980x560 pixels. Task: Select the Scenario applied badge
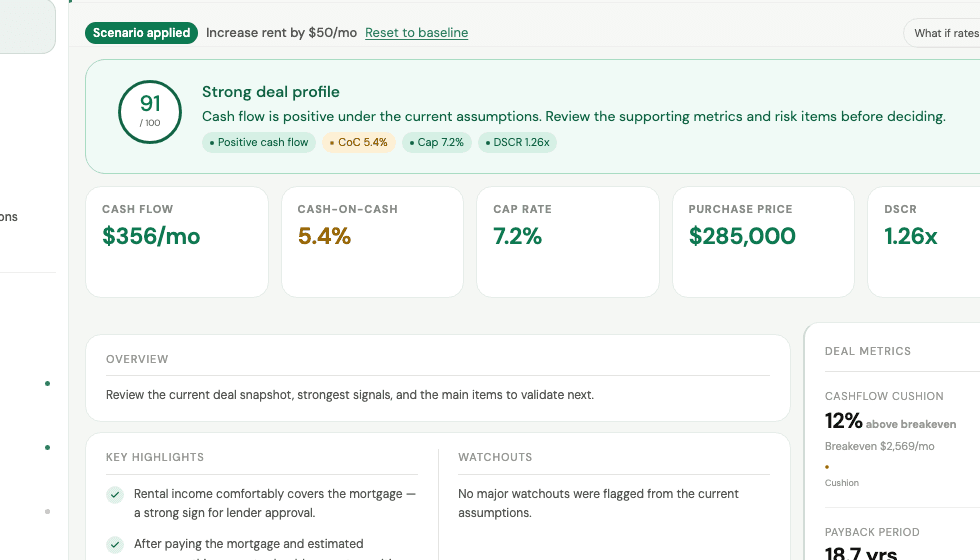coord(141,32)
